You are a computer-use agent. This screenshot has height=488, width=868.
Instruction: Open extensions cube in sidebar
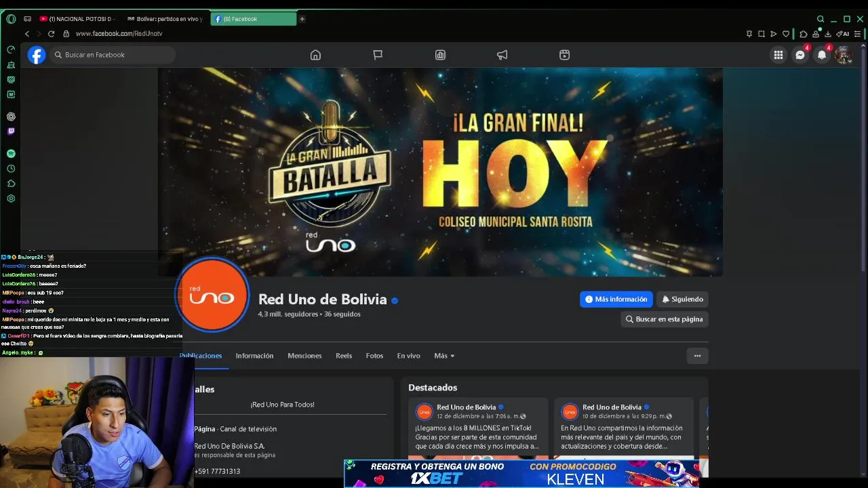(11, 184)
